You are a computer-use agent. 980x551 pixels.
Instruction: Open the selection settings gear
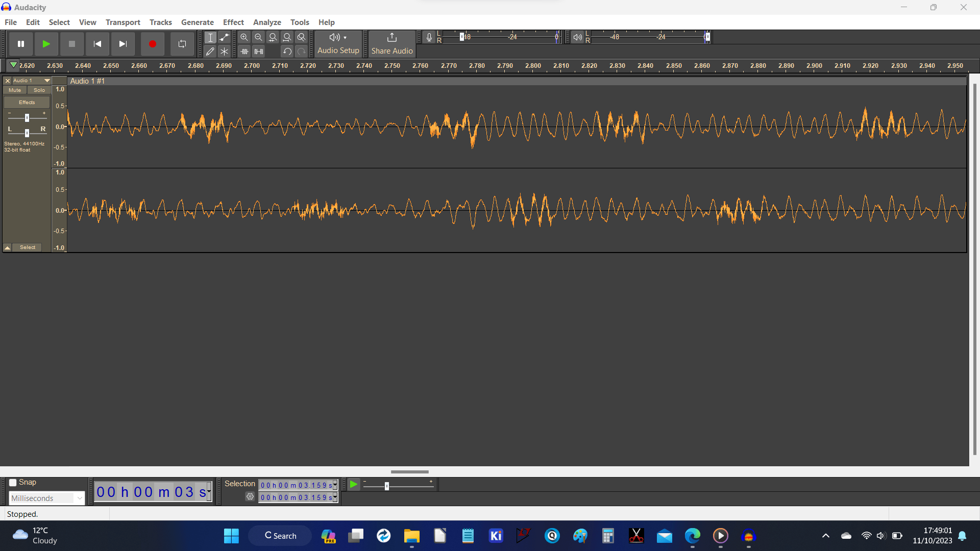(250, 497)
